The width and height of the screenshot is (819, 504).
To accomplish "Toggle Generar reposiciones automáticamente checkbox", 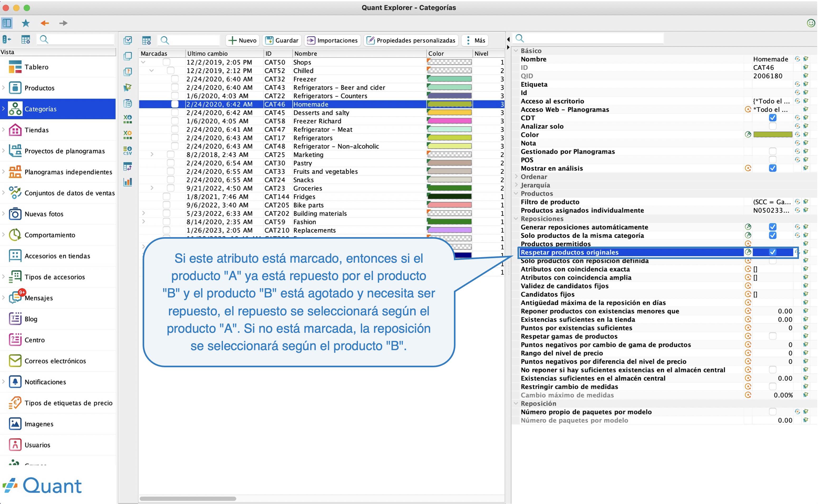I will (x=772, y=227).
